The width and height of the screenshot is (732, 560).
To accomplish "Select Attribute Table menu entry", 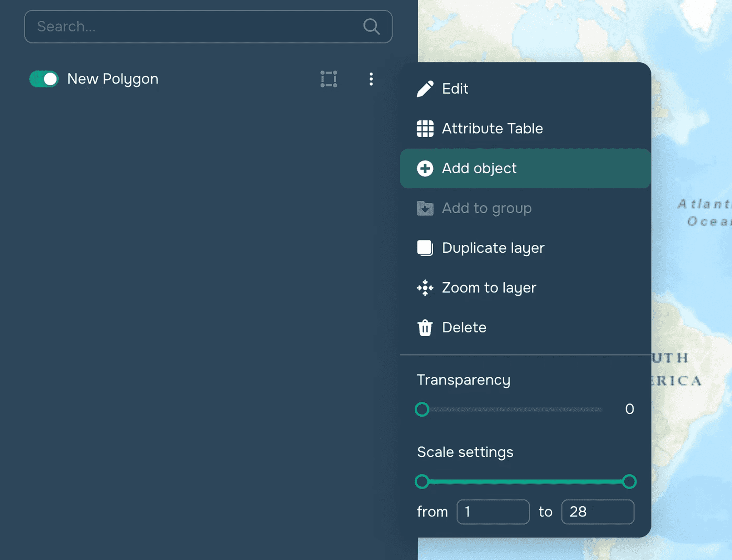I will tap(492, 129).
